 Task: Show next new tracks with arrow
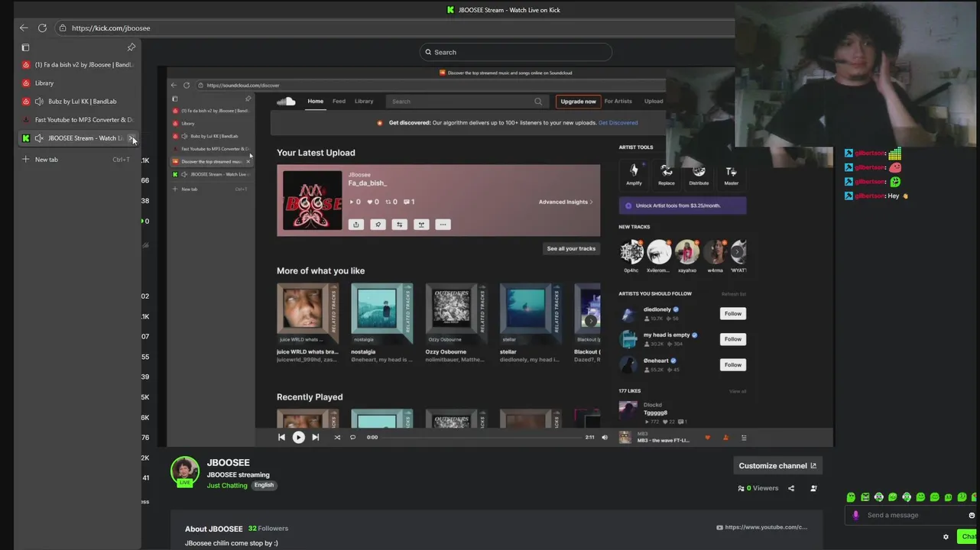click(x=737, y=251)
